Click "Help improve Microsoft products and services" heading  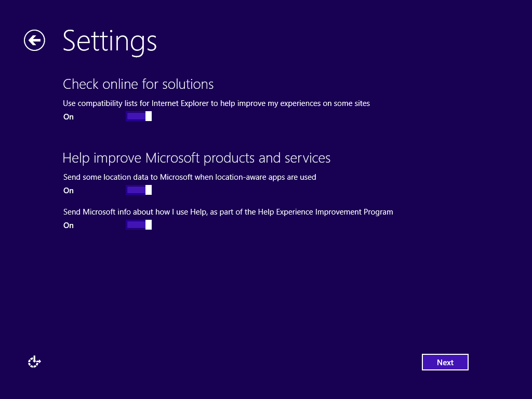(x=196, y=158)
